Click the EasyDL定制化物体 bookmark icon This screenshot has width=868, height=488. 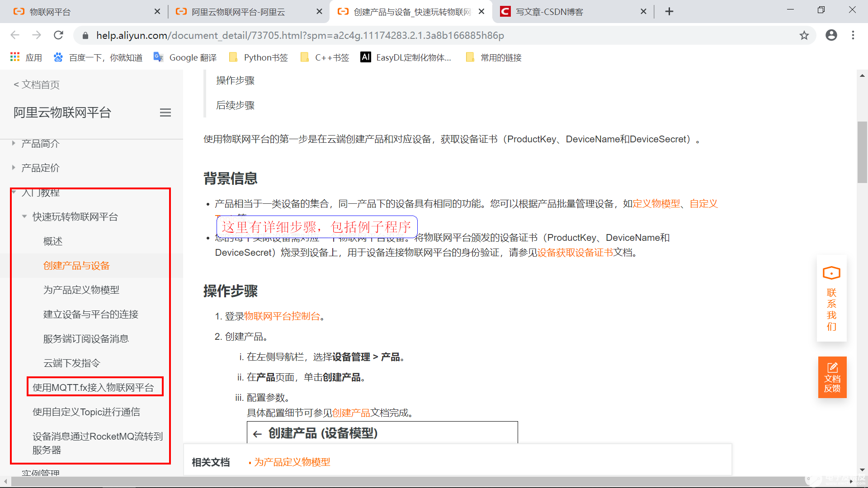[365, 57]
